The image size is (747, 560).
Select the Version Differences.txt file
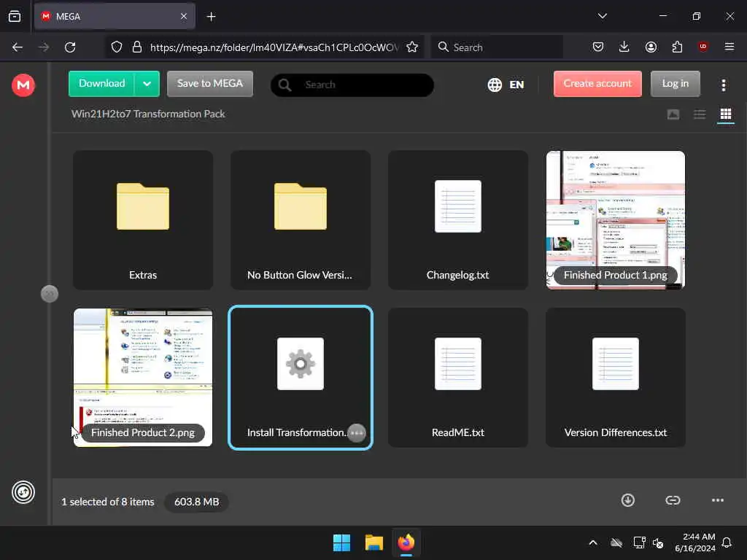616,378
